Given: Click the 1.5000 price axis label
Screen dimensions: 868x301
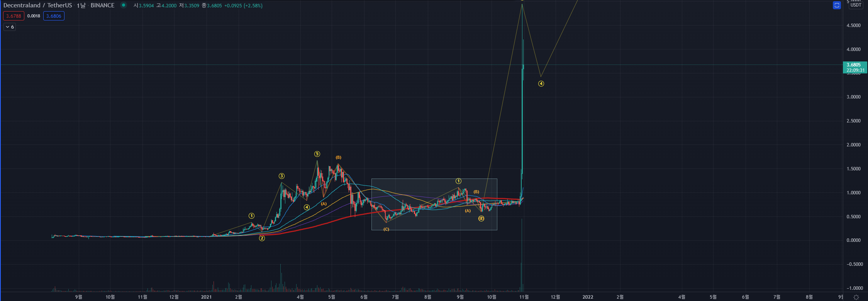Looking at the screenshot, I should coord(853,169).
